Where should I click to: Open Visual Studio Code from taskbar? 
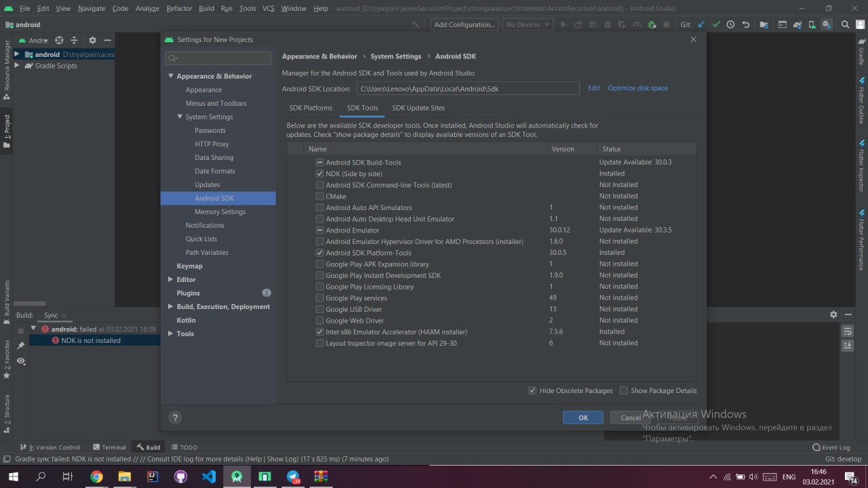click(208, 476)
